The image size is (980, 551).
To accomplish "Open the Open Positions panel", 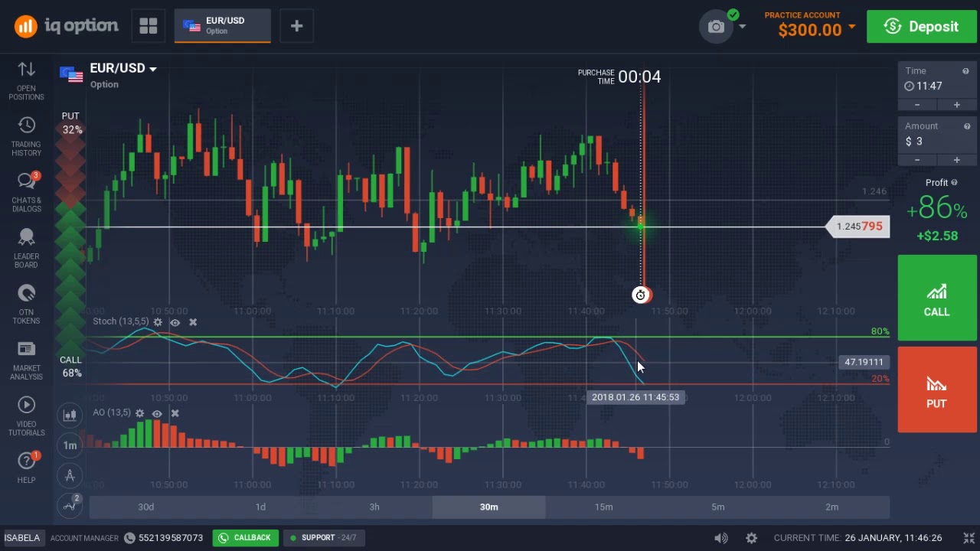I will click(27, 80).
